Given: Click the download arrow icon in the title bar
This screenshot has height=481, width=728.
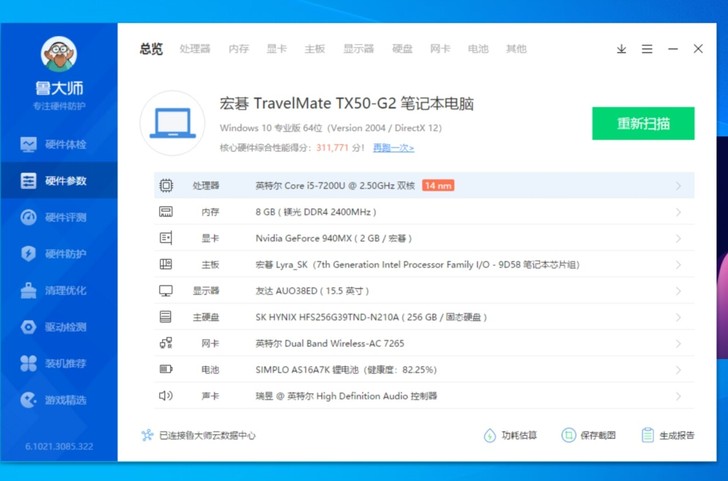Looking at the screenshot, I should click(621, 49).
